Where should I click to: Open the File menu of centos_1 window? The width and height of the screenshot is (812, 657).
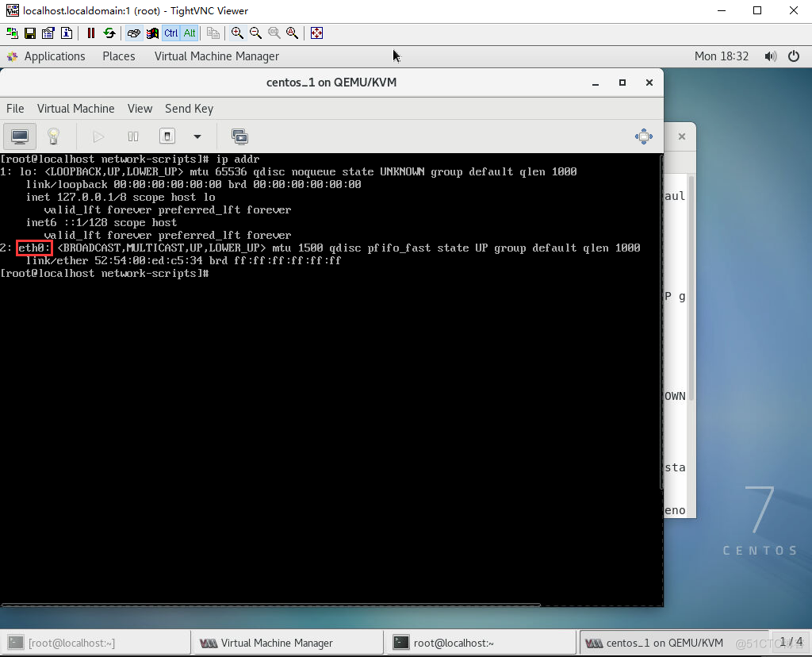[15, 108]
